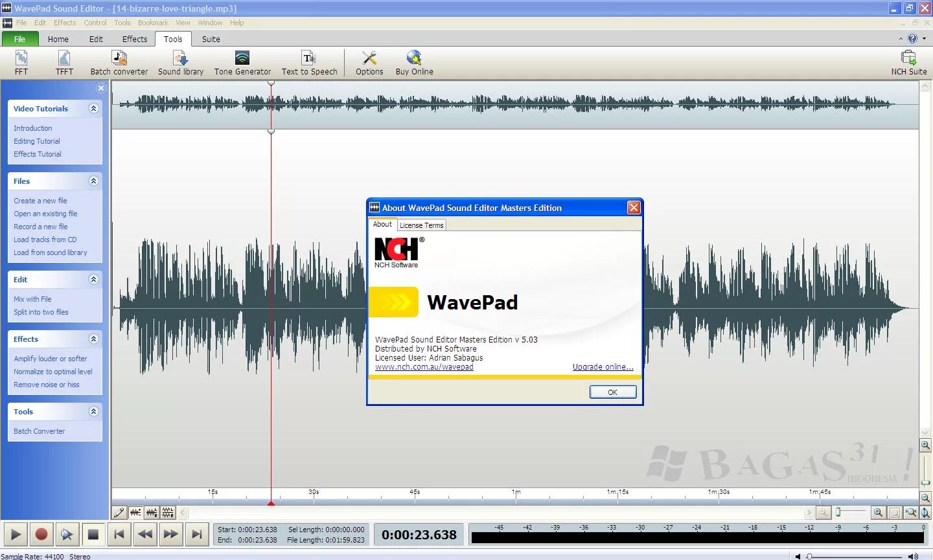Click the Buy Online toolbar icon
This screenshot has height=560, width=933.
414,63
